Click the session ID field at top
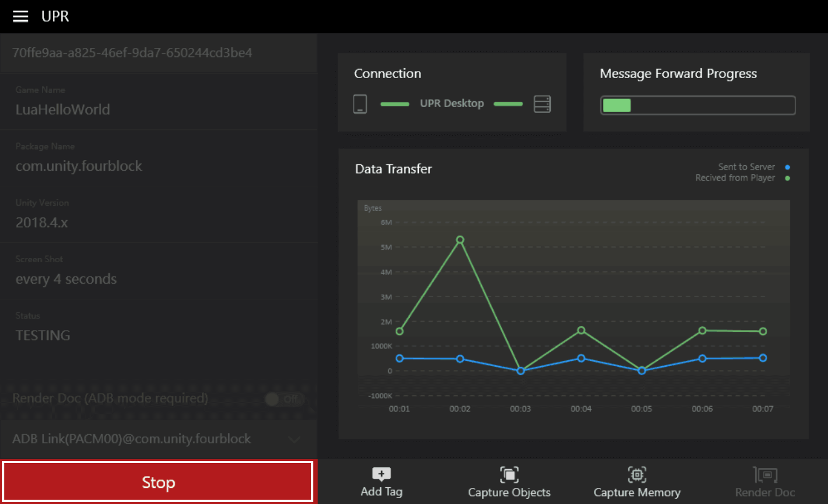 point(159,53)
